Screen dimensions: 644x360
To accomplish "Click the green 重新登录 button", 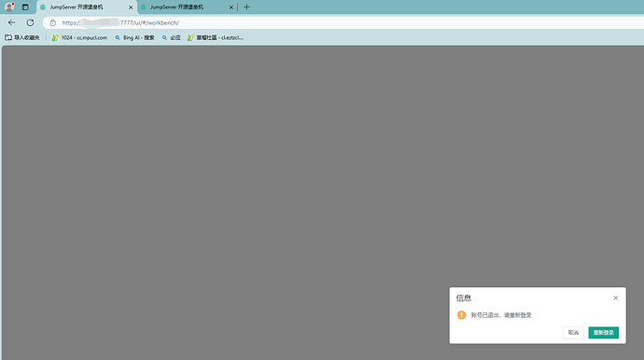I will 603,333.
